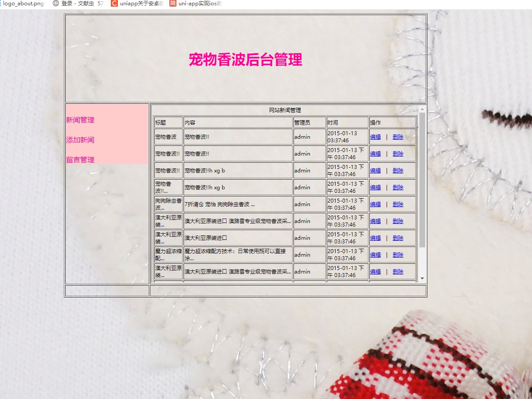
Task: Open 添加新闻 in the pink sidebar
Action: pos(80,140)
